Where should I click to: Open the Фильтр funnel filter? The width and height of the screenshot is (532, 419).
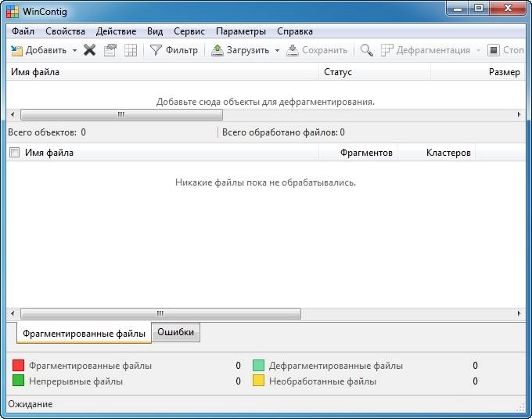[174, 50]
